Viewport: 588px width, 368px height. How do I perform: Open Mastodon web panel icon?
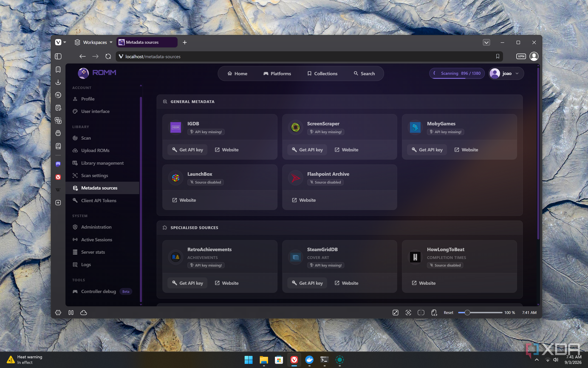coord(58,164)
